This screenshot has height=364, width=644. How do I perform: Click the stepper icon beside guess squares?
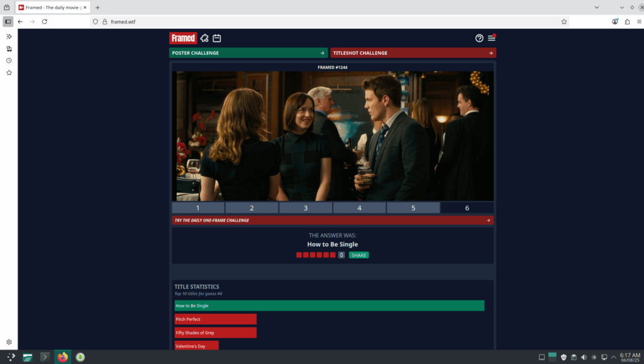pyautogui.click(x=341, y=255)
